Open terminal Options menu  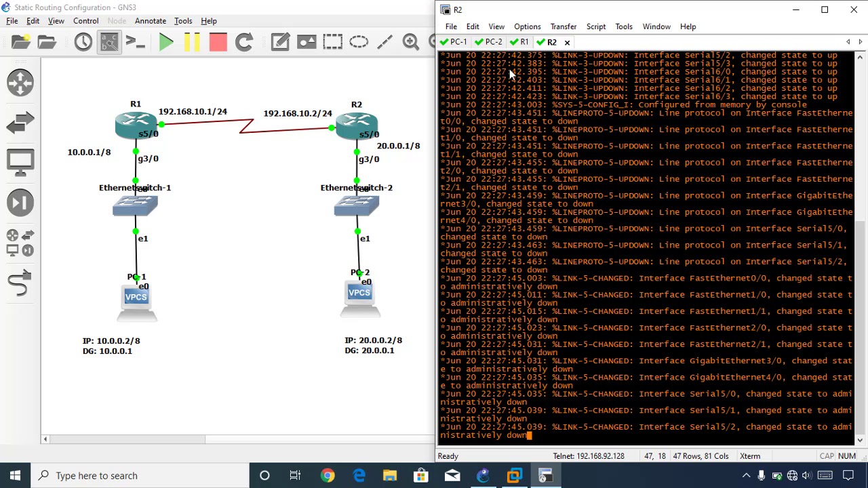coord(527,26)
